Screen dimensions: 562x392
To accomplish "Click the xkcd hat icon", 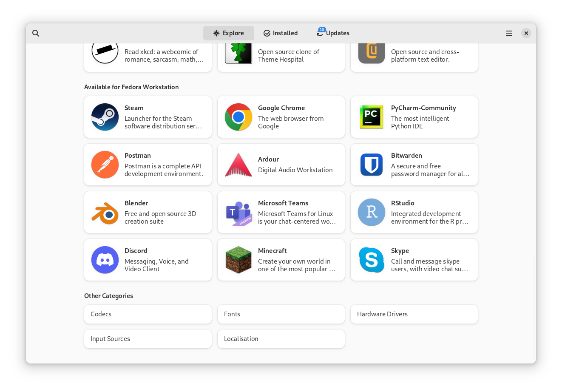I will pos(105,53).
